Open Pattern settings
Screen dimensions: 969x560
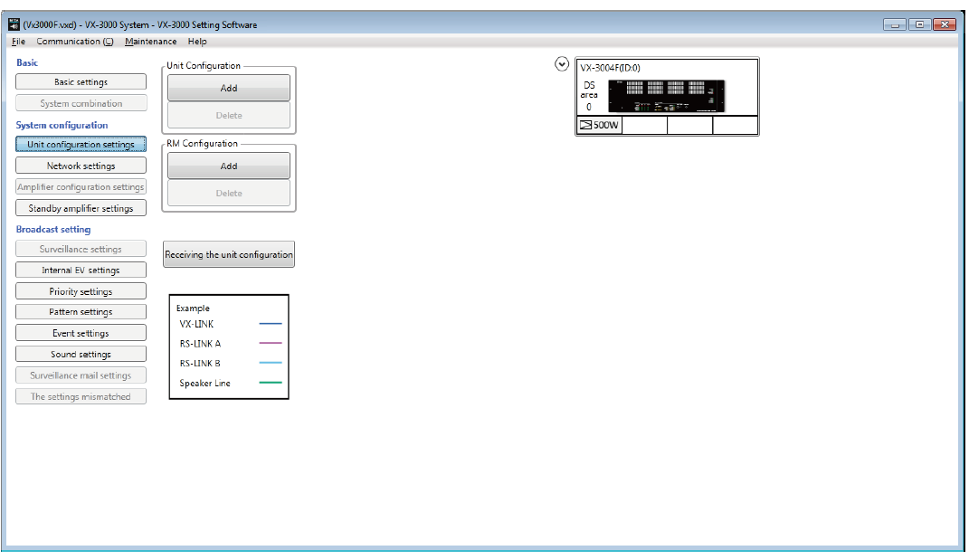[x=81, y=311]
